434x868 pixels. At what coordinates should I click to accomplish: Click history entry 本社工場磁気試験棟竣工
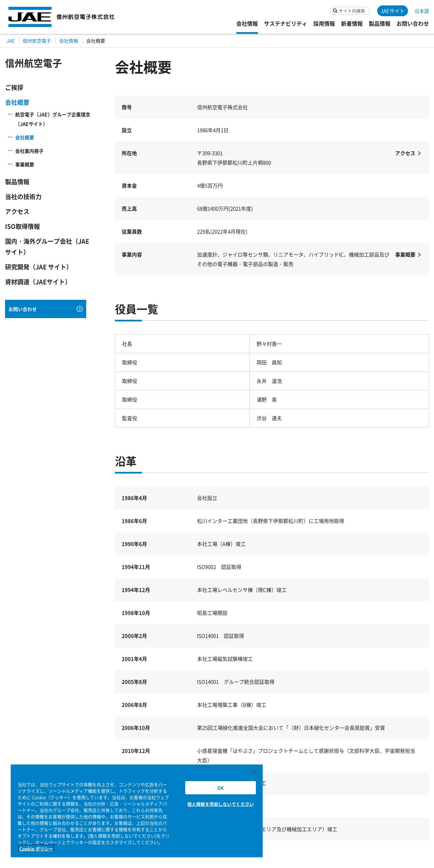pyautogui.click(x=225, y=659)
